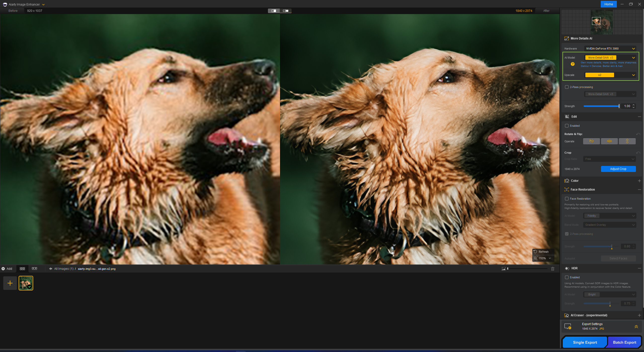644x352 pixels.
Task: Open the Home tab
Action: coord(609,4)
